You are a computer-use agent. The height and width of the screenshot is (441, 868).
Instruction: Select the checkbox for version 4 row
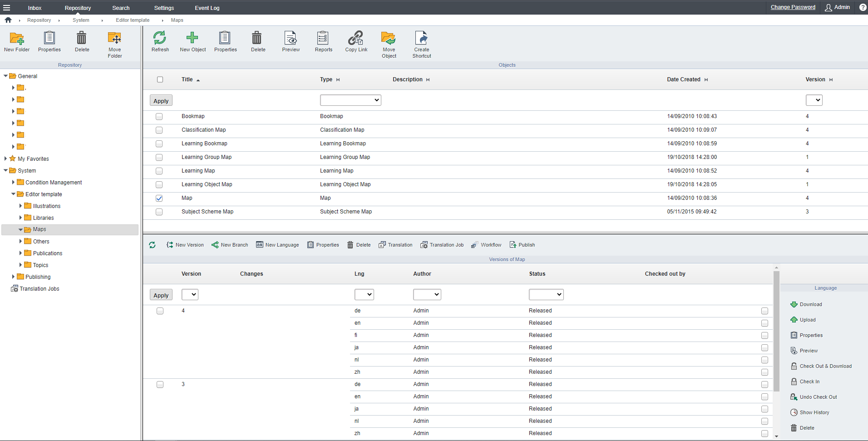pos(160,311)
